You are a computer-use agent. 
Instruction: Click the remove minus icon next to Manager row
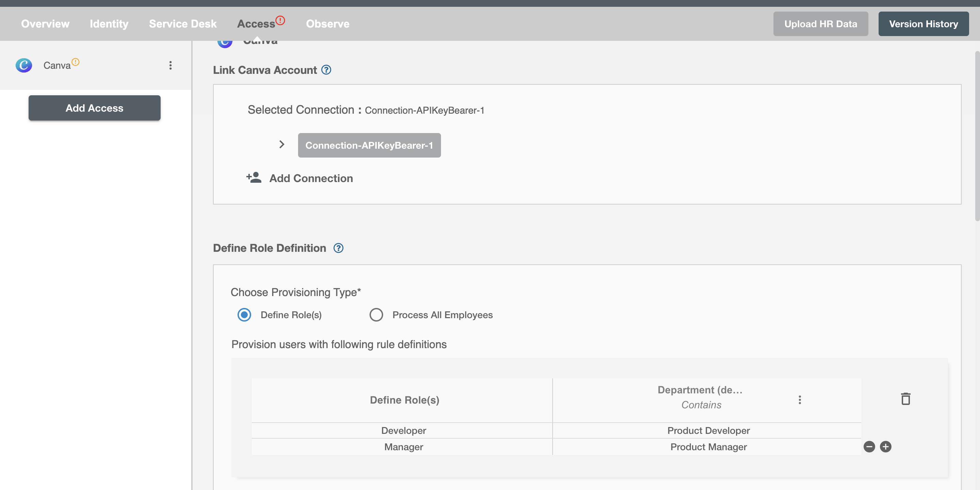(869, 446)
